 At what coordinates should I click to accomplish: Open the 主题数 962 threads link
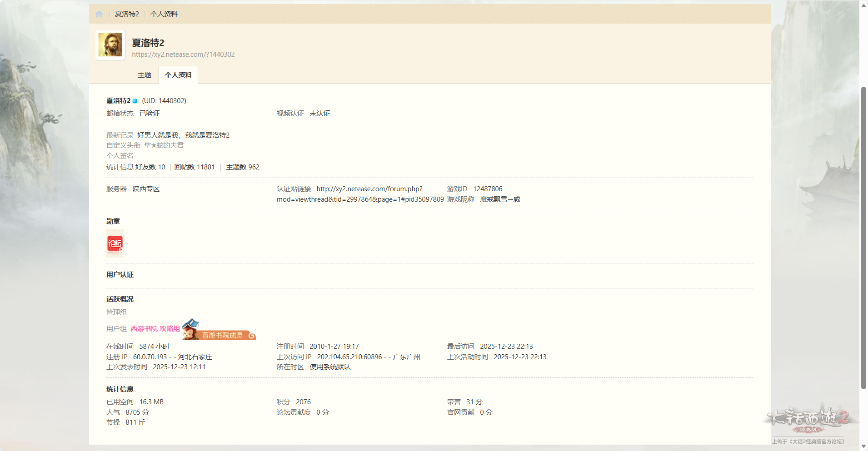243,167
